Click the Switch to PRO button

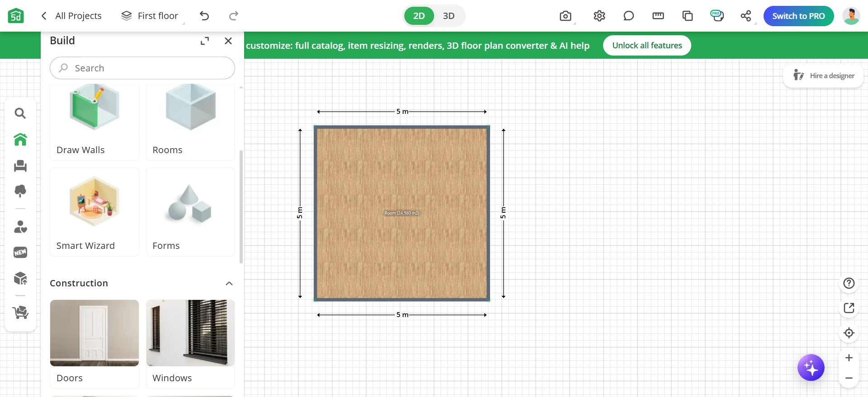point(798,16)
